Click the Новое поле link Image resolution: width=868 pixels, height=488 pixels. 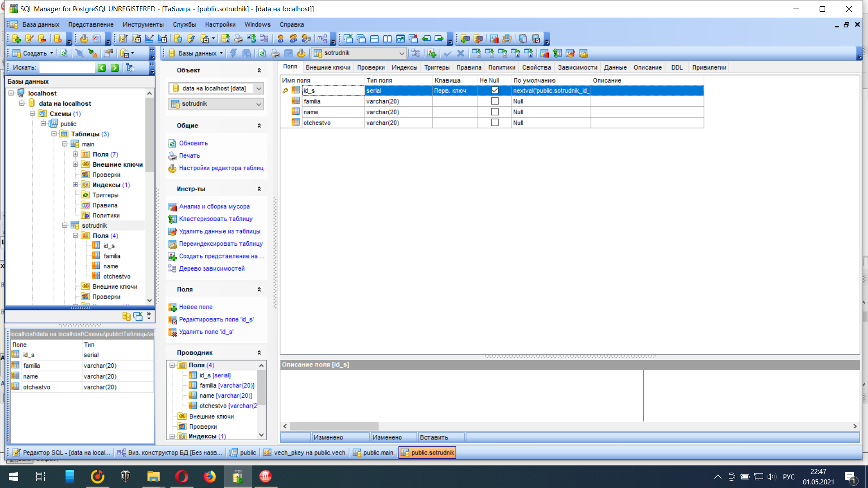(196, 307)
